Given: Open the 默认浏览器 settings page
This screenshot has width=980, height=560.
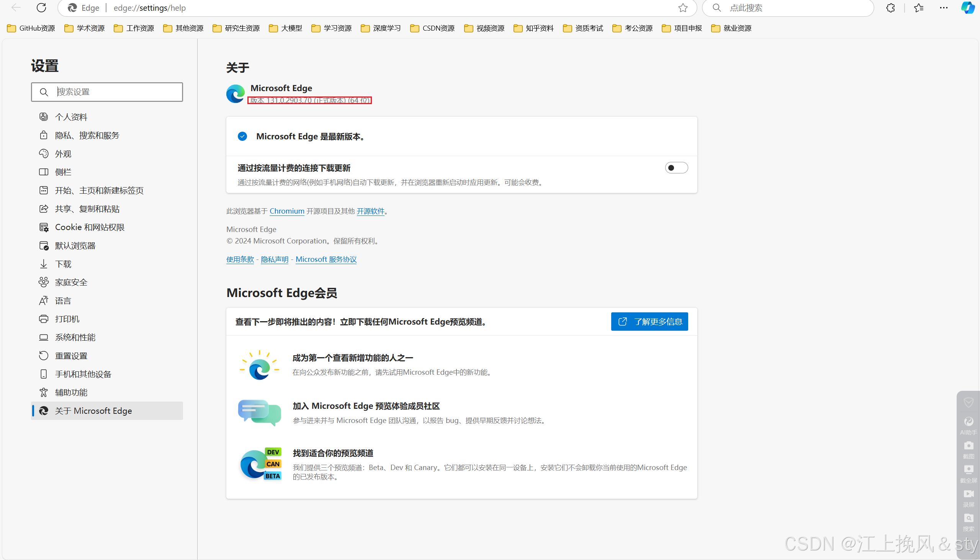Looking at the screenshot, I should (106, 245).
